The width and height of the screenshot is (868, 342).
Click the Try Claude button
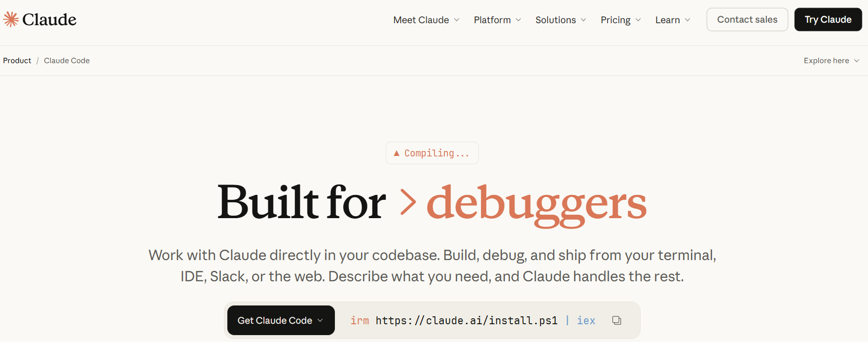[828, 20]
